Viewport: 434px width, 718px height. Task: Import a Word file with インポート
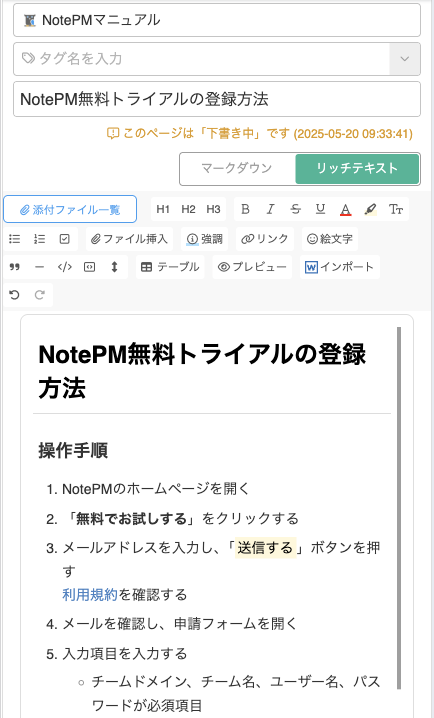click(x=340, y=267)
